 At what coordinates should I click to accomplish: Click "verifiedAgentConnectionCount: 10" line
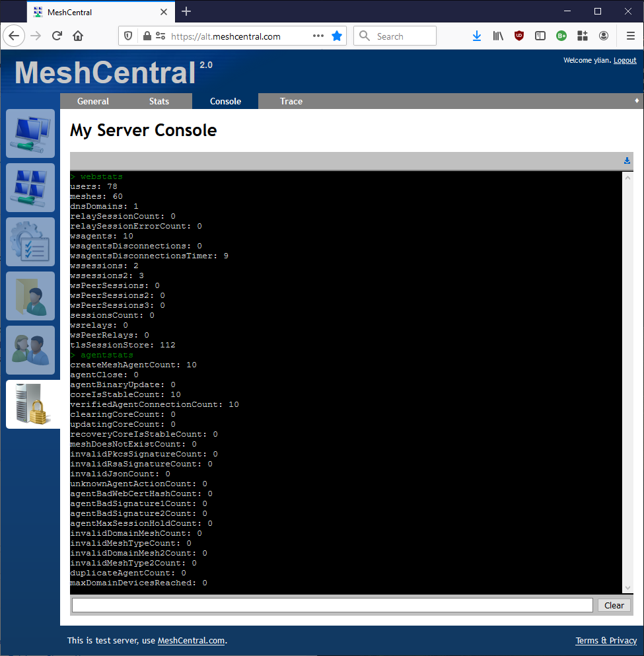click(155, 404)
